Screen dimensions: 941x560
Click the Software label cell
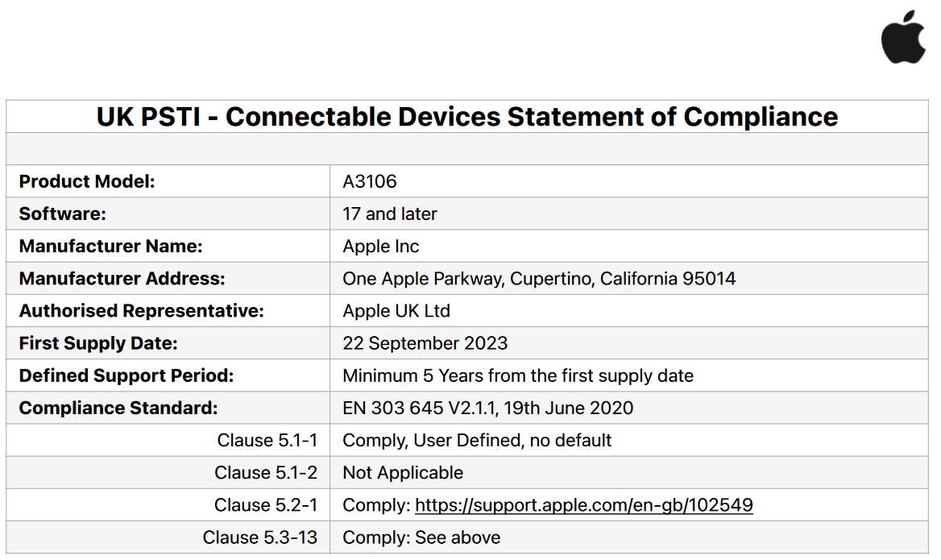click(168, 214)
